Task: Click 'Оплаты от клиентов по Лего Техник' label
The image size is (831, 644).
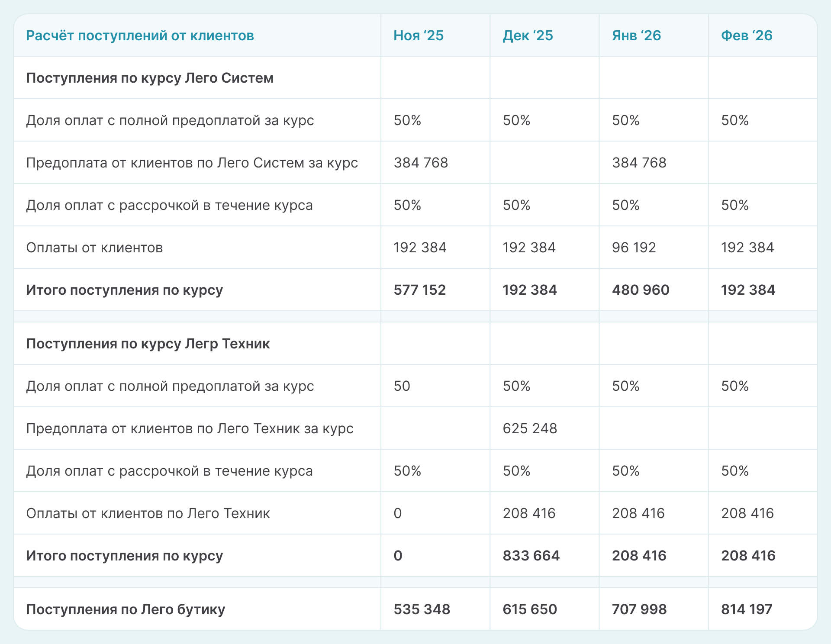Action: coord(148,513)
